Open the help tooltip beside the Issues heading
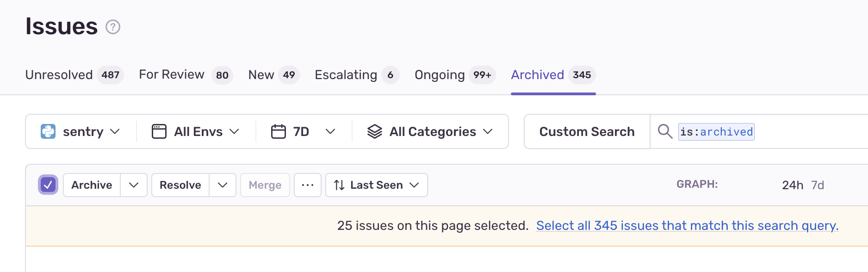Screen dimensions: 868x272 click(x=112, y=27)
